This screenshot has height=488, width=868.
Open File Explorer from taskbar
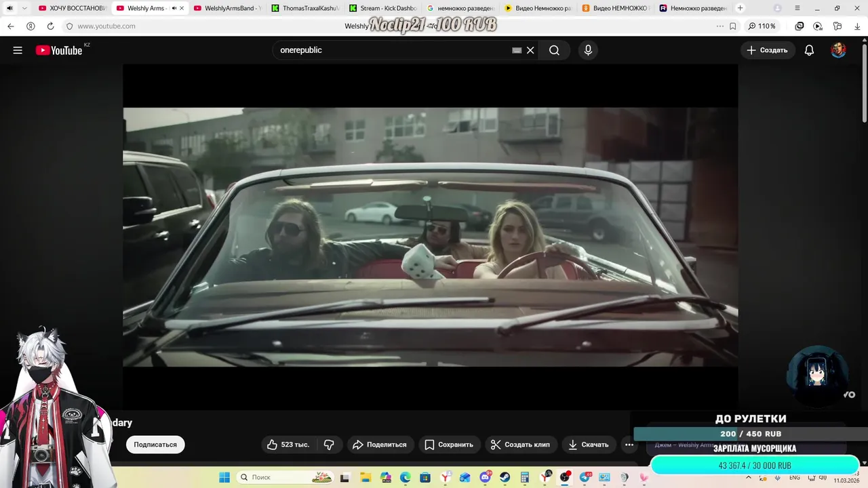[x=366, y=477]
